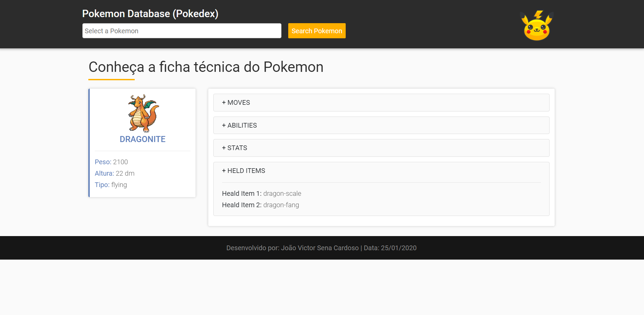Select the Altura: 22 dm text

115,173
